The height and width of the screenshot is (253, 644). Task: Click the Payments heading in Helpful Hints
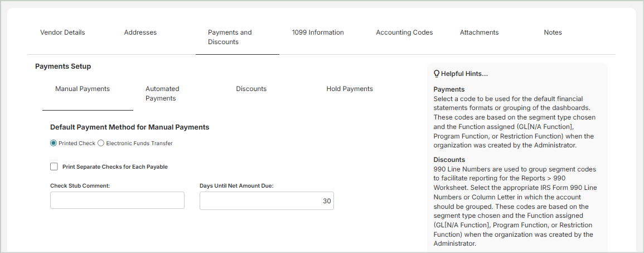click(x=449, y=89)
